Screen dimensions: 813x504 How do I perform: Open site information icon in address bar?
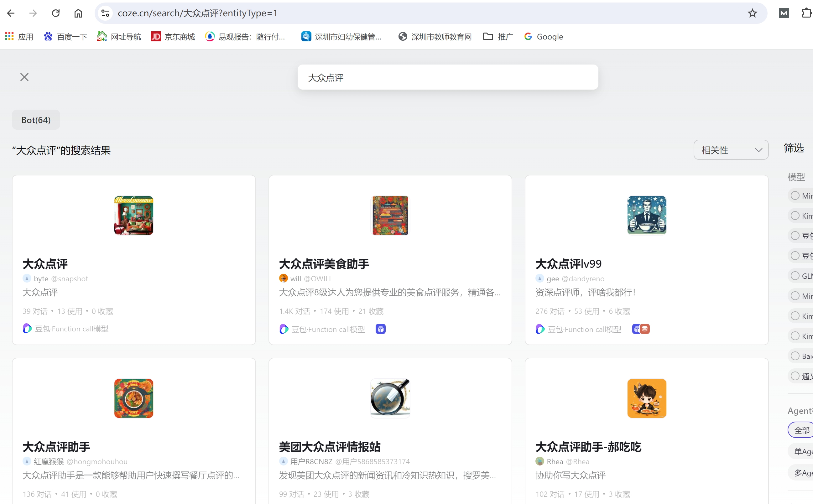pos(105,13)
